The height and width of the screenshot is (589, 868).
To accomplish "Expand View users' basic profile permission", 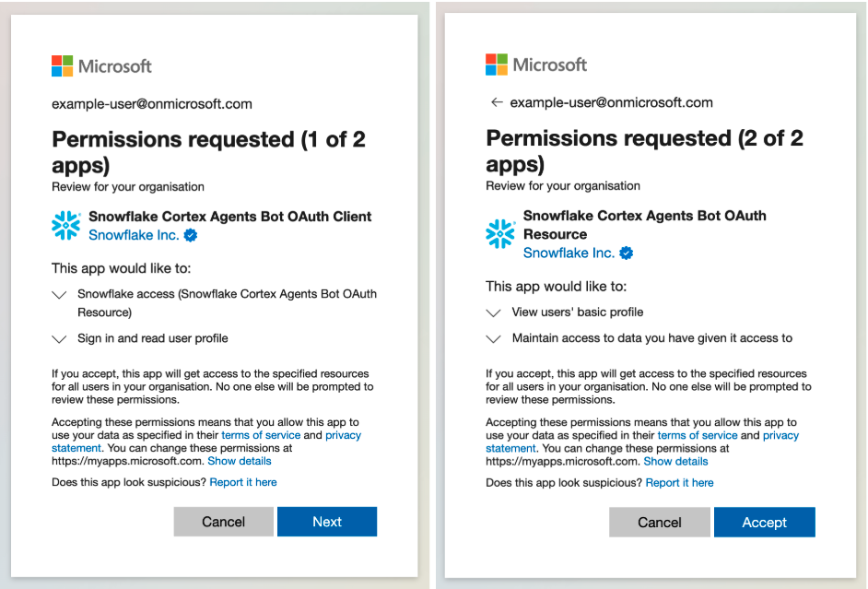I will coord(495,312).
